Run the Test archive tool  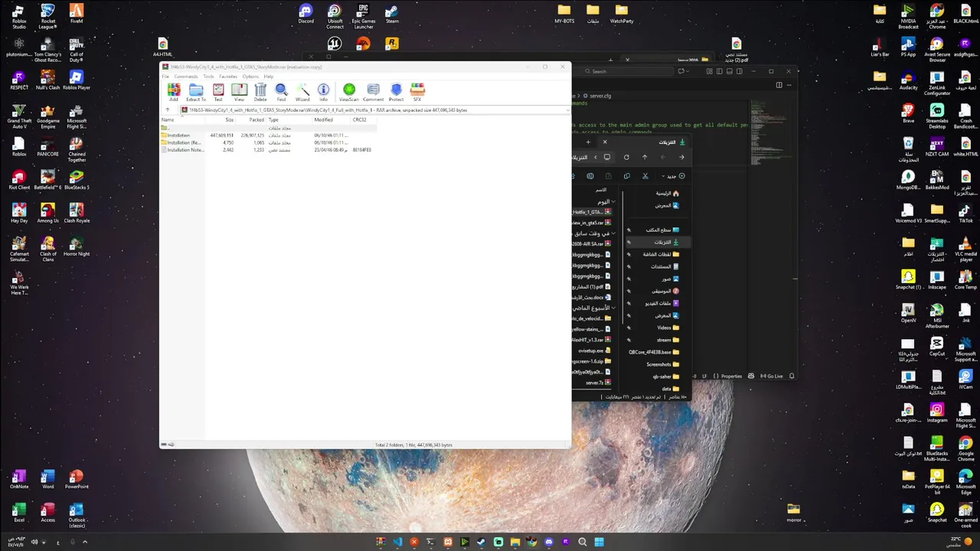(x=218, y=93)
